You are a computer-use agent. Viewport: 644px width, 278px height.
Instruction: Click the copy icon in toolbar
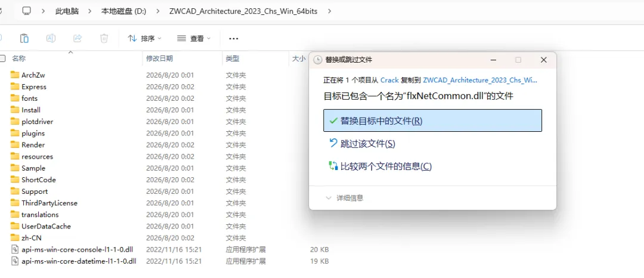[x=24, y=38]
